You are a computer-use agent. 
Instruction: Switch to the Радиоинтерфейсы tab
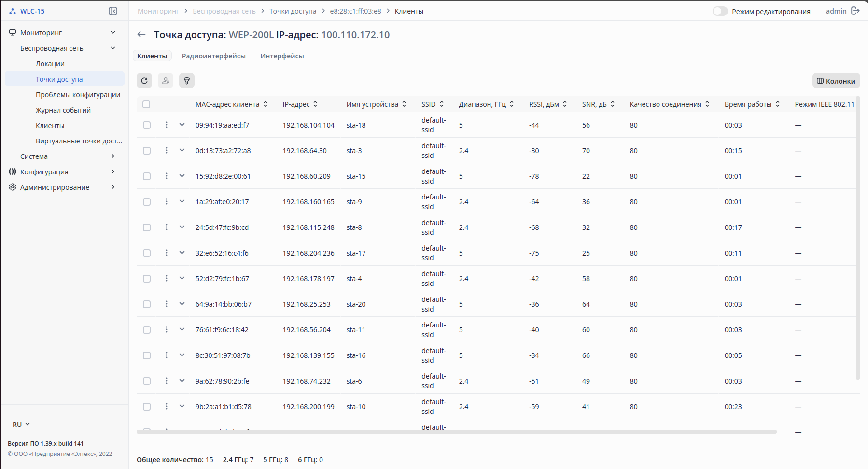click(x=214, y=56)
